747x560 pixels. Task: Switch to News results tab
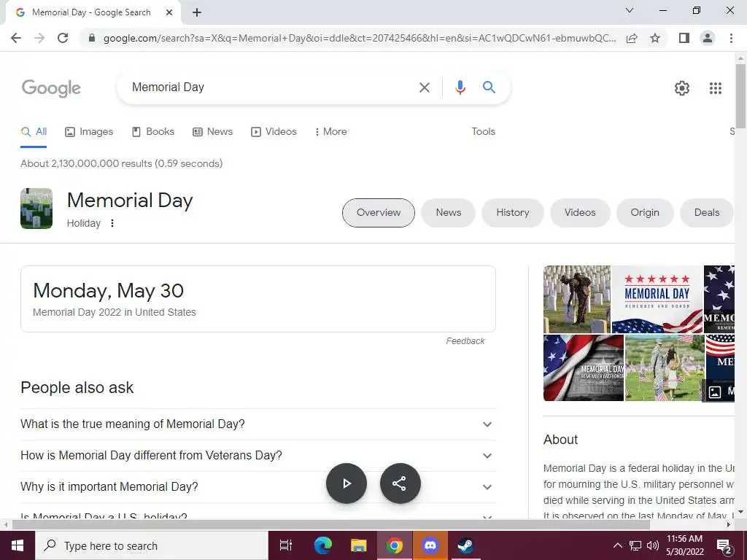tap(212, 132)
